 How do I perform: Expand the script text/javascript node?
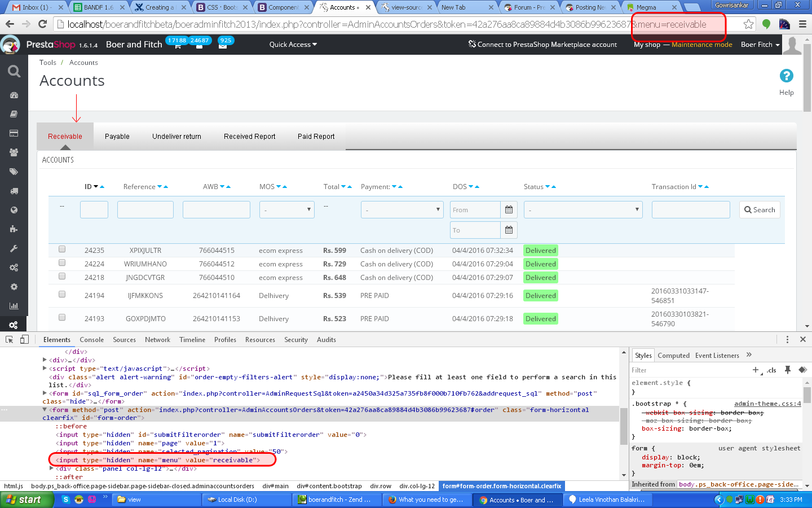[x=45, y=369]
